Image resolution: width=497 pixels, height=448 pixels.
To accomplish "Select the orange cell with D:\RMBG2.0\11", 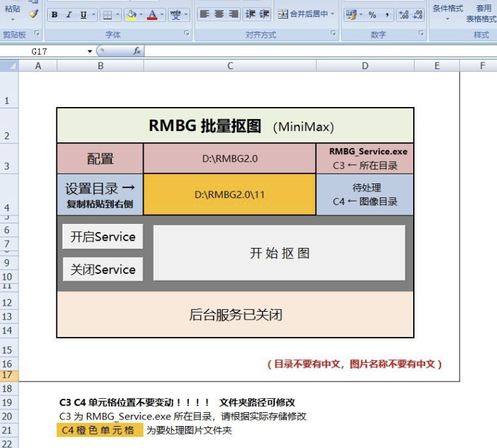I will 230,195.
